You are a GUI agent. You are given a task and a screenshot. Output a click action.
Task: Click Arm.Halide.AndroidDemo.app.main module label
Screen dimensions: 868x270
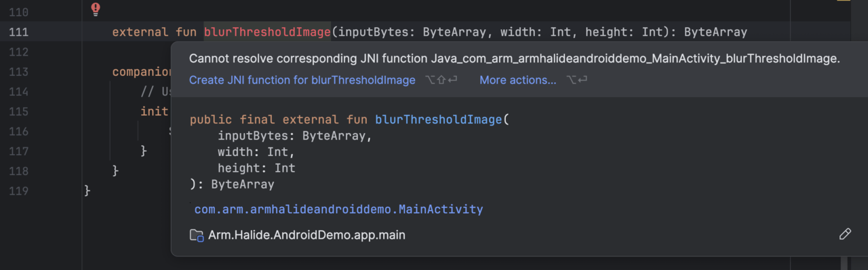pos(307,235)
